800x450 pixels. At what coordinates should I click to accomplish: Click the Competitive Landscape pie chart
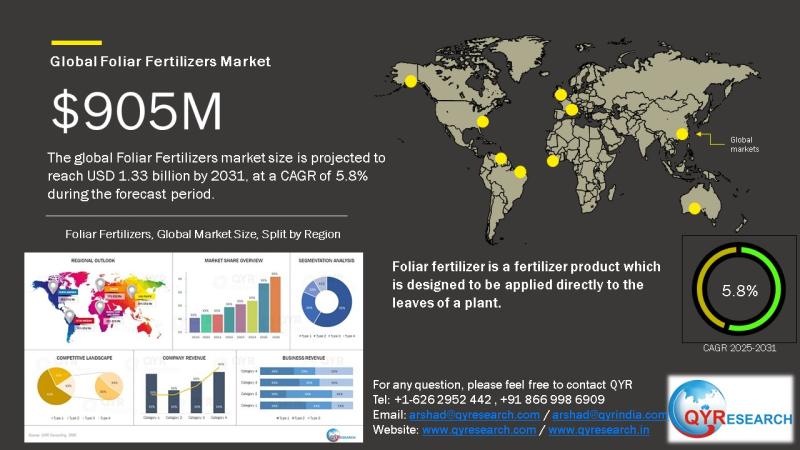click(x=80, y=388)
